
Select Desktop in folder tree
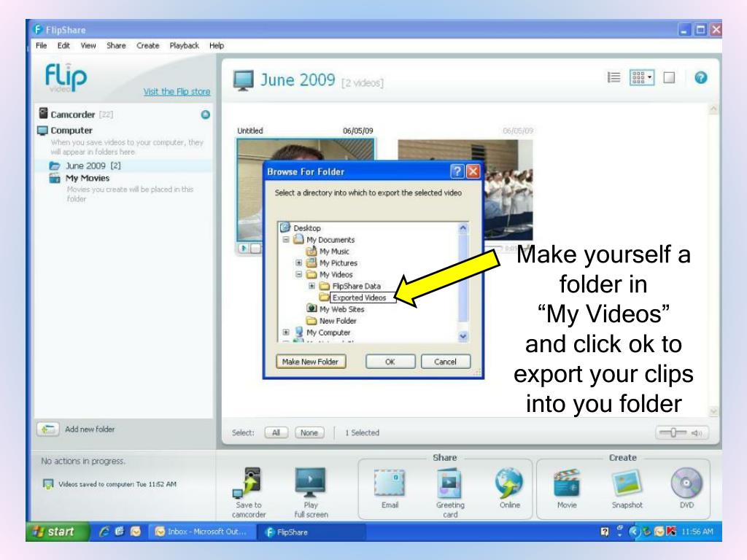tap(306, 228)
